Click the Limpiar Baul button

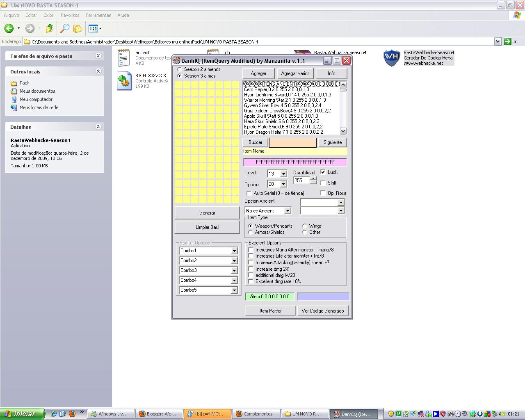[207, 227]
